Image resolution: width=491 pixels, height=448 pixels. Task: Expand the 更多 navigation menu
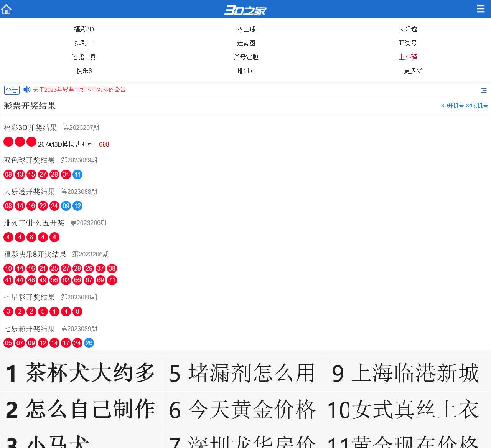point(413,71)
